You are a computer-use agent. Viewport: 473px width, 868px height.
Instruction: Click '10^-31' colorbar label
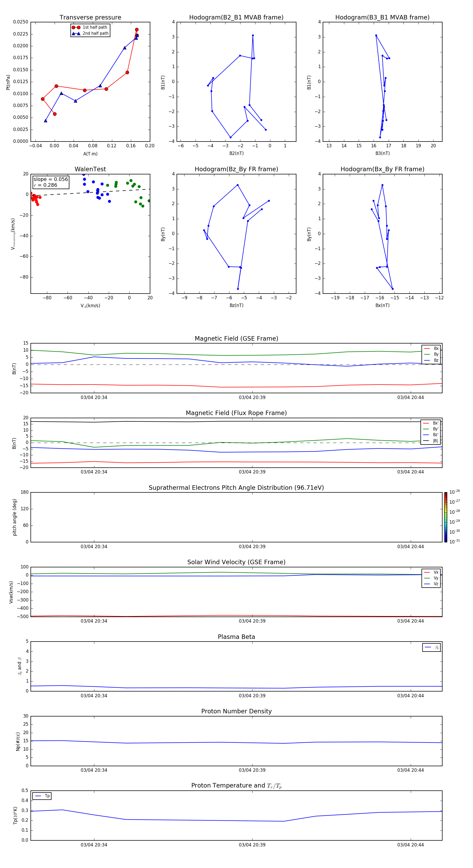point(455,542)
